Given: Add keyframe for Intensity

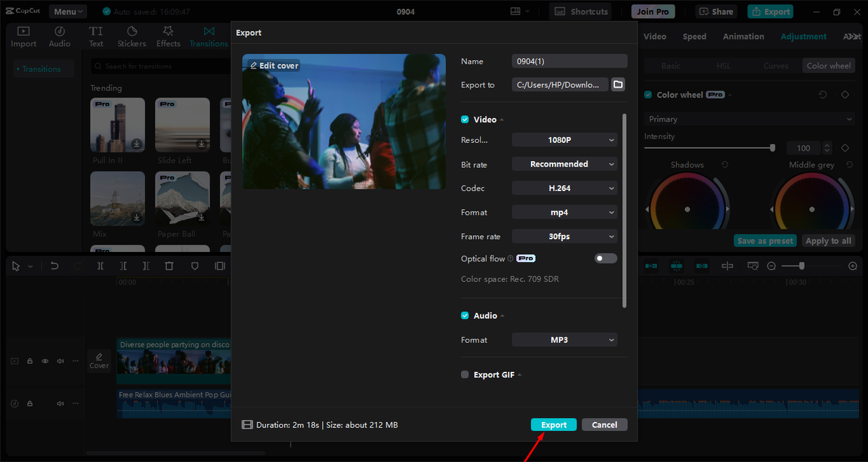Looking at the screenshot, I should tap(845, 148).
